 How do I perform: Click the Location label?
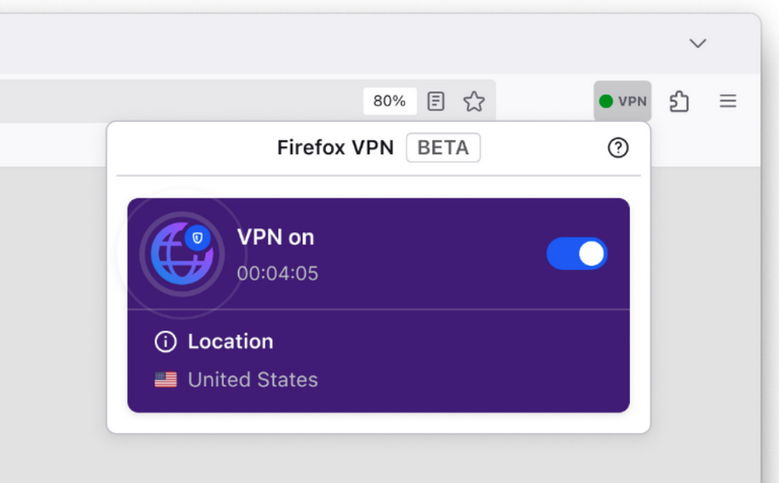230,342
